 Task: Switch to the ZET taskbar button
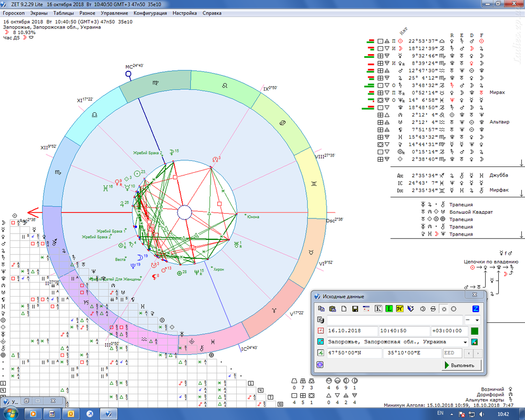click(x=109, y=414)
